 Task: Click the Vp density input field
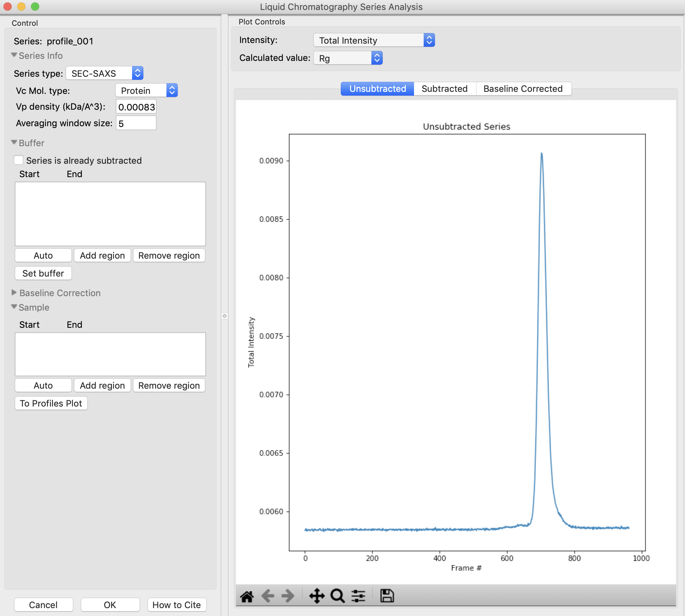pos(136,107)
